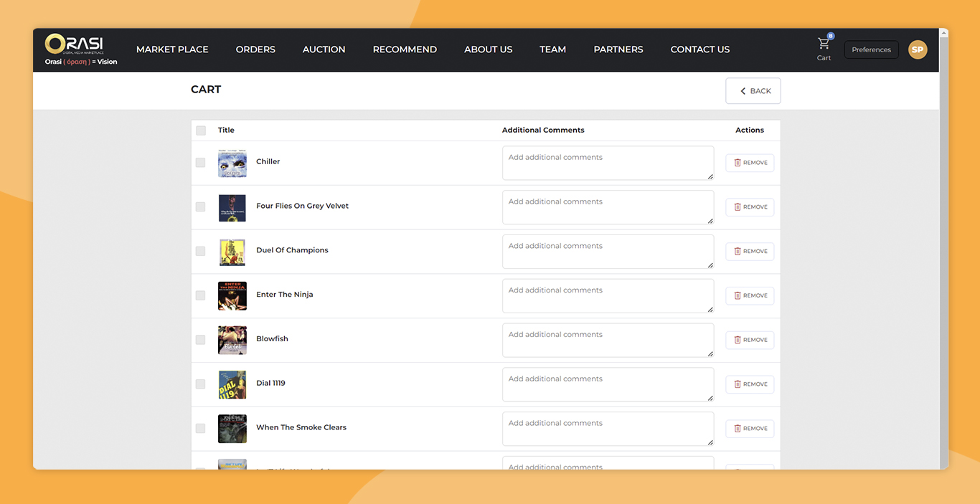
Task: Click the Back button
Action: click(x=753, y=91)
